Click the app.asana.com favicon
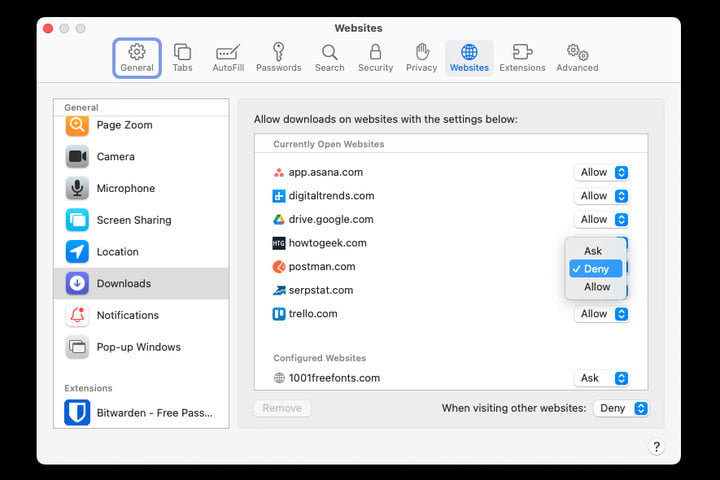Image resolution: width=720 pixels, height=480 pixels. tap(279, 173)
